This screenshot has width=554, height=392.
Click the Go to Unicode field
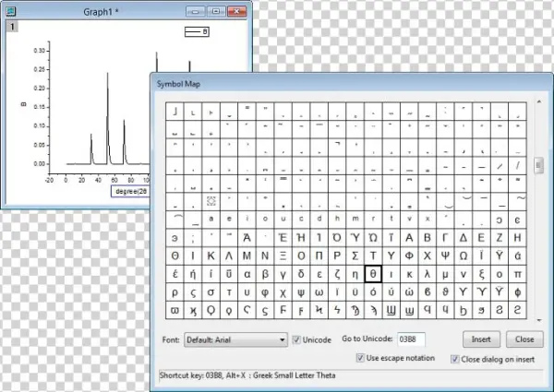tap(411, 339)
